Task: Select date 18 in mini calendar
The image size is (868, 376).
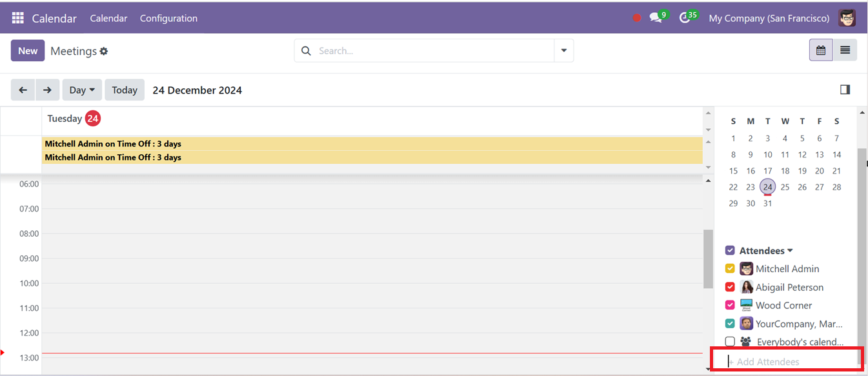Action: [785, 171]
